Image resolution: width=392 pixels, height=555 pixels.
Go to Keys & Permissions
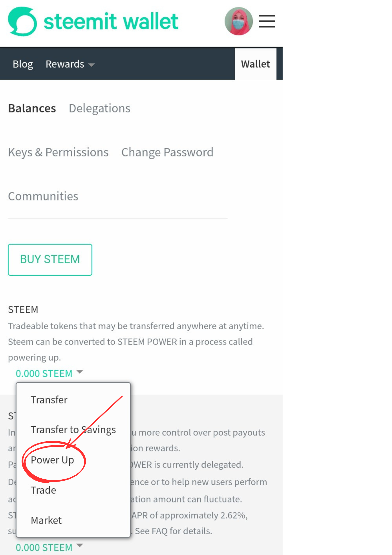58,152
